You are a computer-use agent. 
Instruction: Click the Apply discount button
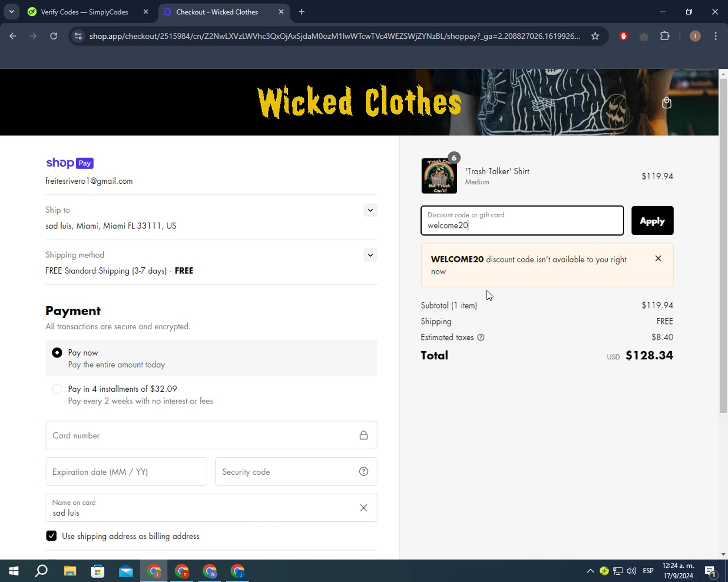coord(652,221)
